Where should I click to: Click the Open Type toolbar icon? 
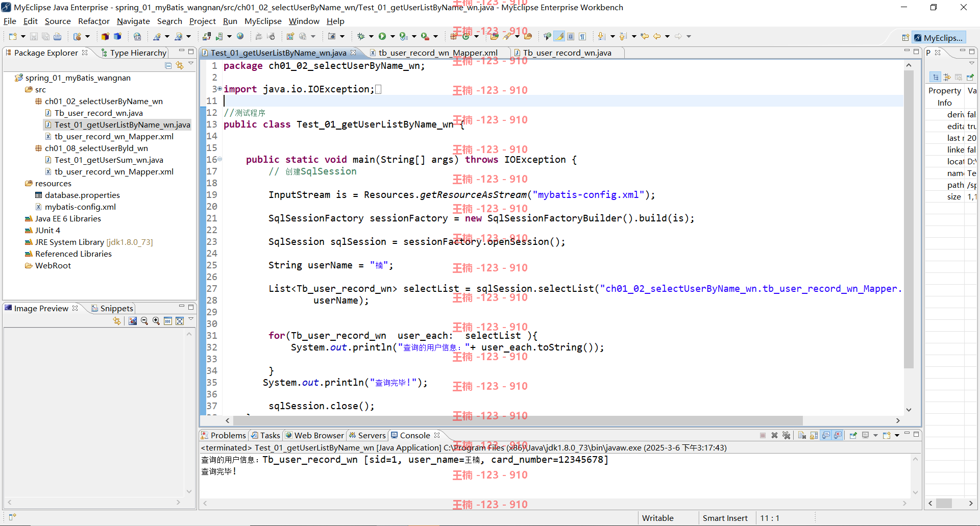[494, 36]
